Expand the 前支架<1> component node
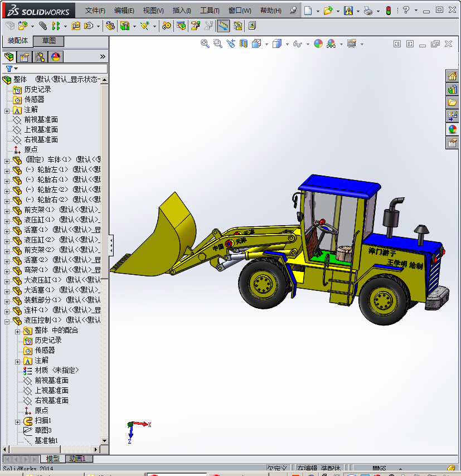The width and height of the screenshot is (461, 476). [7, 211]
